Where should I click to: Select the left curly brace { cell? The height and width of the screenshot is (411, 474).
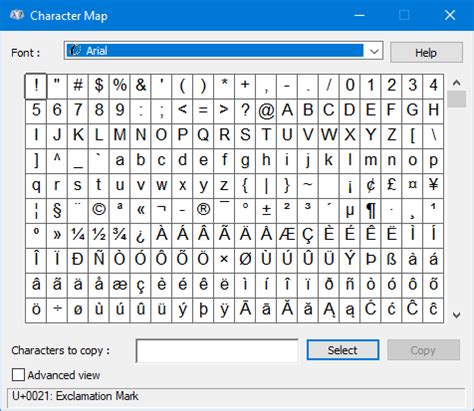tap(245, 185)
